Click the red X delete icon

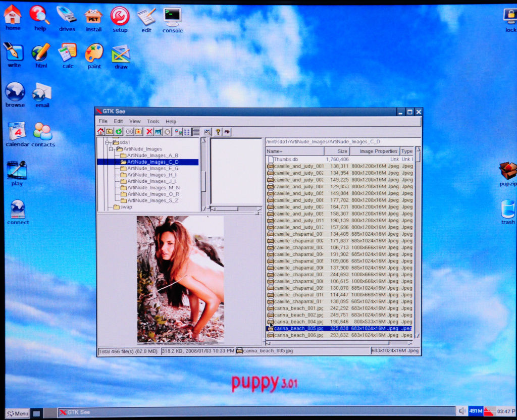(149, 132)
